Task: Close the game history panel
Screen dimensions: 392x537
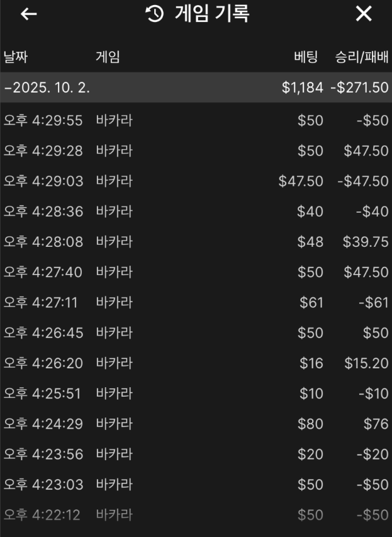Action: coord(364,14)
